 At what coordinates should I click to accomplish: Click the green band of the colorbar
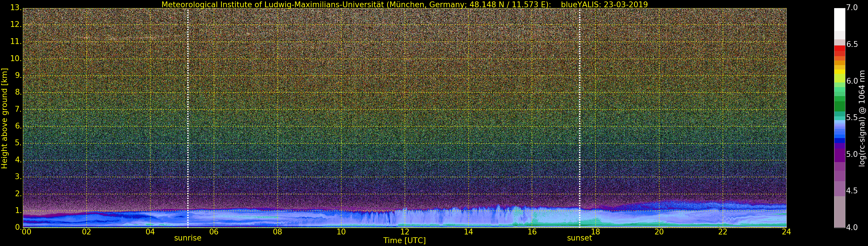click(x=839, y=106)
